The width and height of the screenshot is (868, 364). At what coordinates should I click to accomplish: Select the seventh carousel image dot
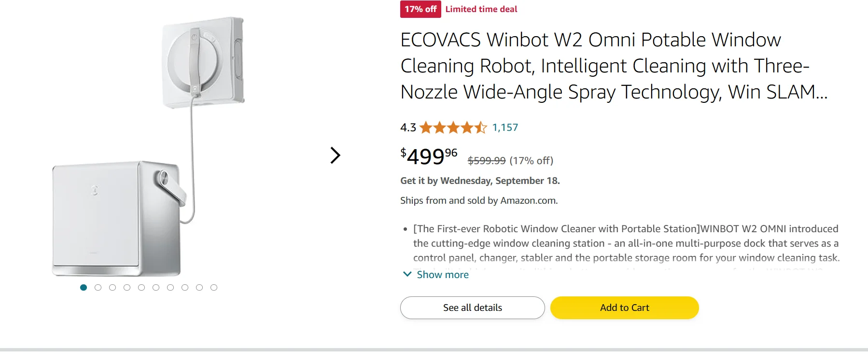tap(170, 288)
